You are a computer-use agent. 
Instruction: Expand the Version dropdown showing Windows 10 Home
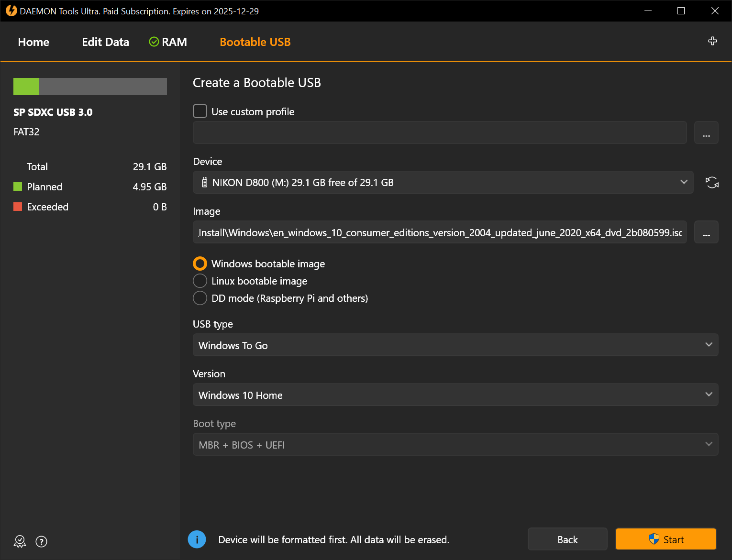tap(455, 395)
